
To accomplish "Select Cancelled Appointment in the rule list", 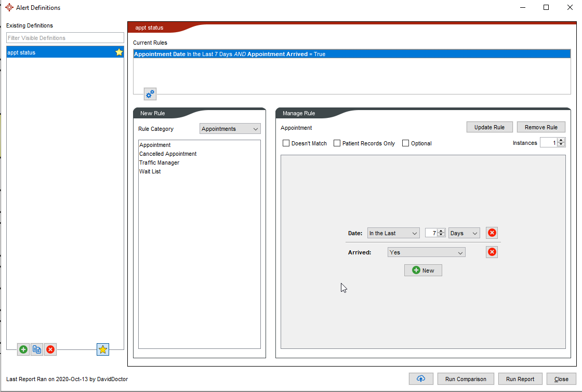I will [x=168, y=154].
